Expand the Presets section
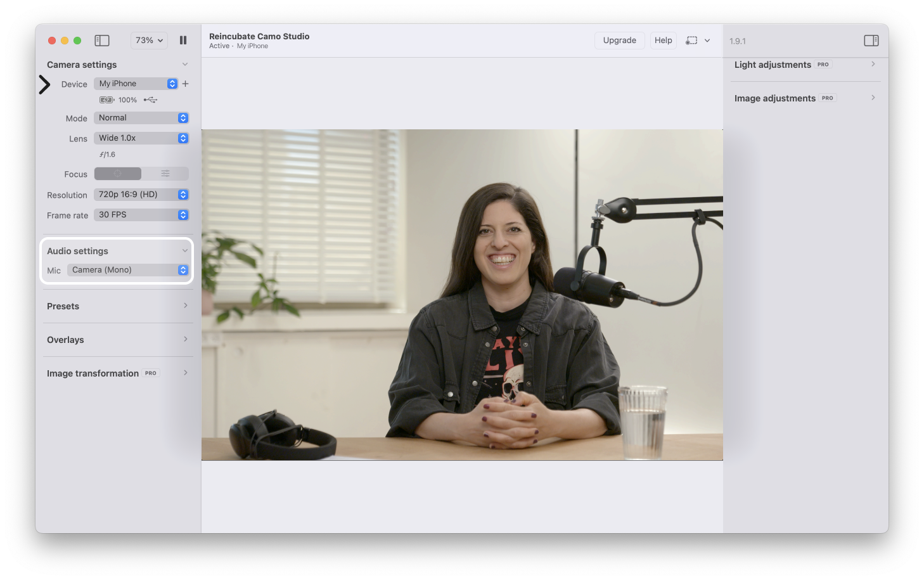This screenshot has height=580, width=924. [117, 306]
